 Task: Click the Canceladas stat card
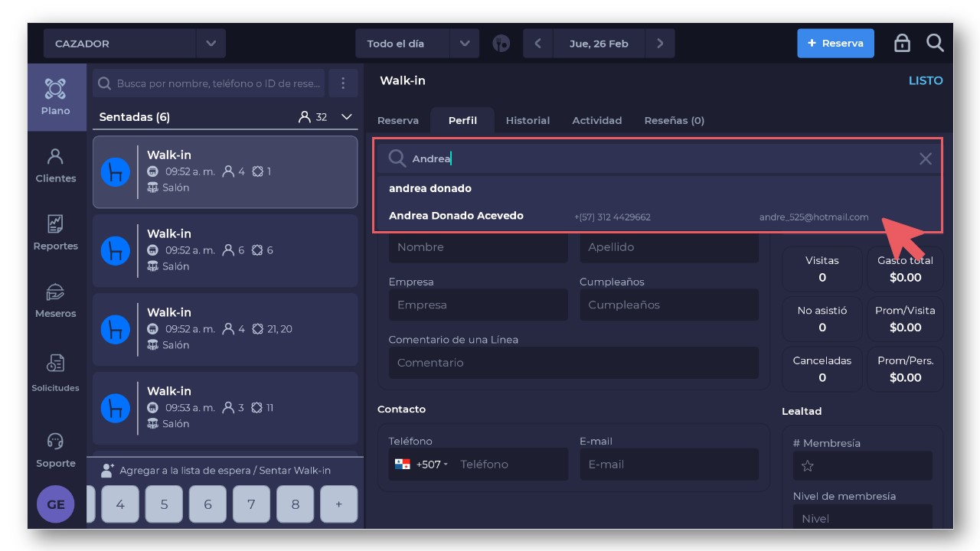822,369
